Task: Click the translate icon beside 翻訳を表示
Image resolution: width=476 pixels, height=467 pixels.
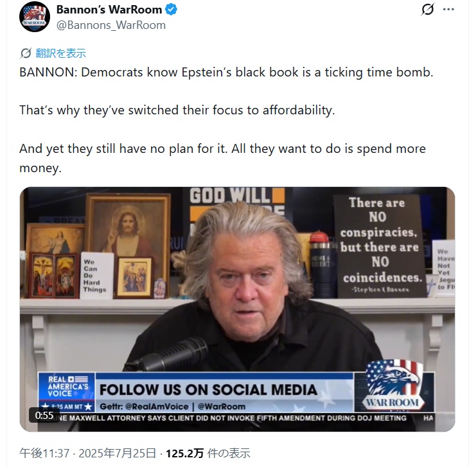Action: [x=26, y=53]
